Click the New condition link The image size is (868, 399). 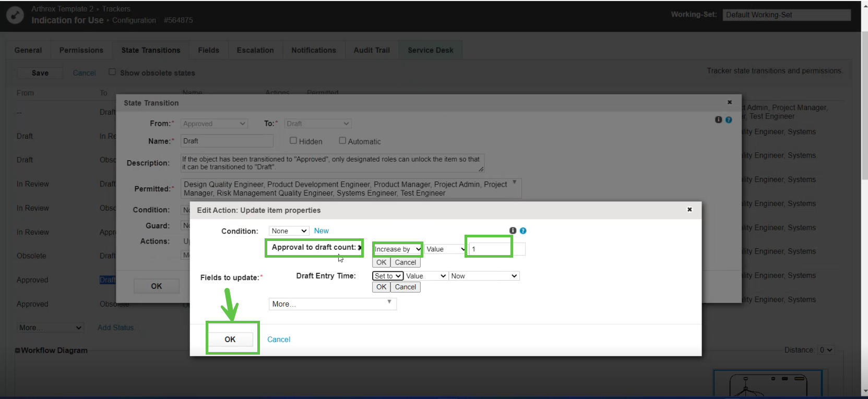[x=321, y=231]
